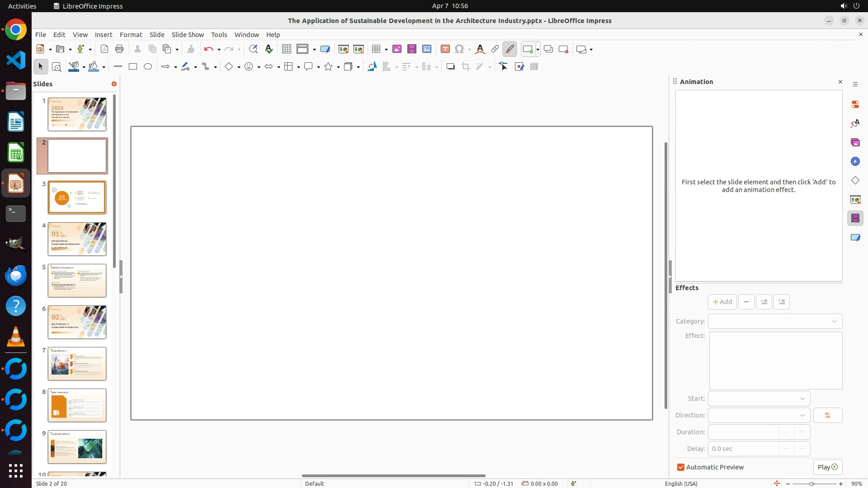Image resolution: width=868 pixels, height=488 pixels.
Task: Click the Display Grid toolbar icon
Action: click(286, 49)
